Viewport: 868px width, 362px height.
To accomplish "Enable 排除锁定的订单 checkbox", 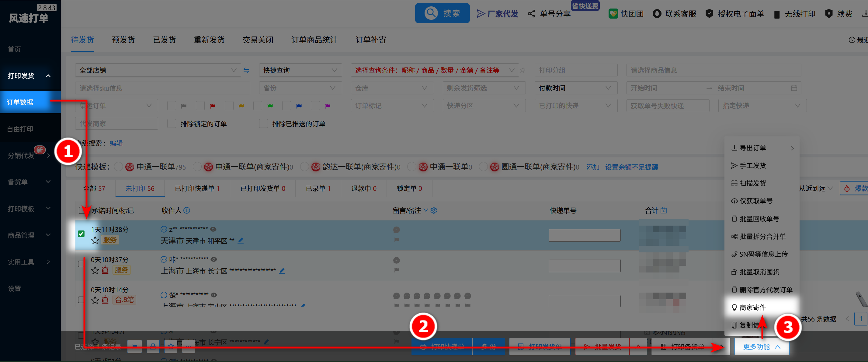I will tap(172, 124).
